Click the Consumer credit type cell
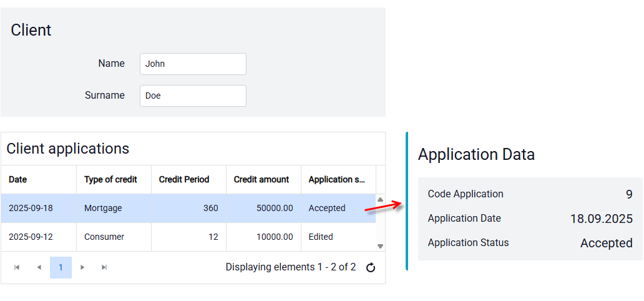 114,237
